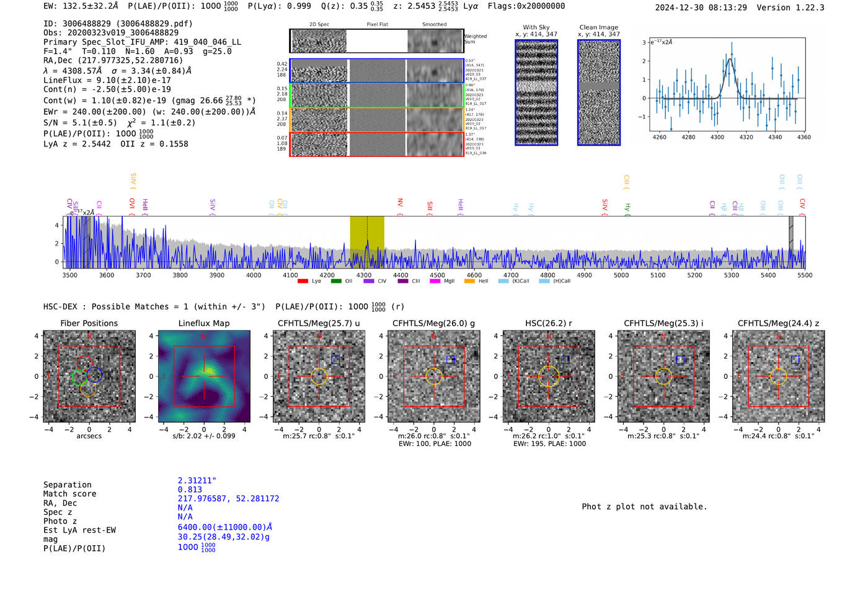
Task: Click the Gaussian emission line fit plot
Action: [727, 84]
